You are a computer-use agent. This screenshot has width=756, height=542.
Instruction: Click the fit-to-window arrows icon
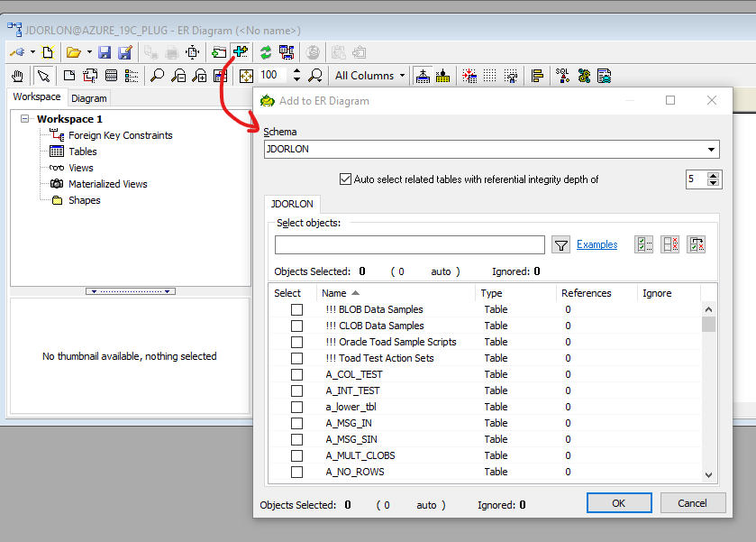pos(246,76)
